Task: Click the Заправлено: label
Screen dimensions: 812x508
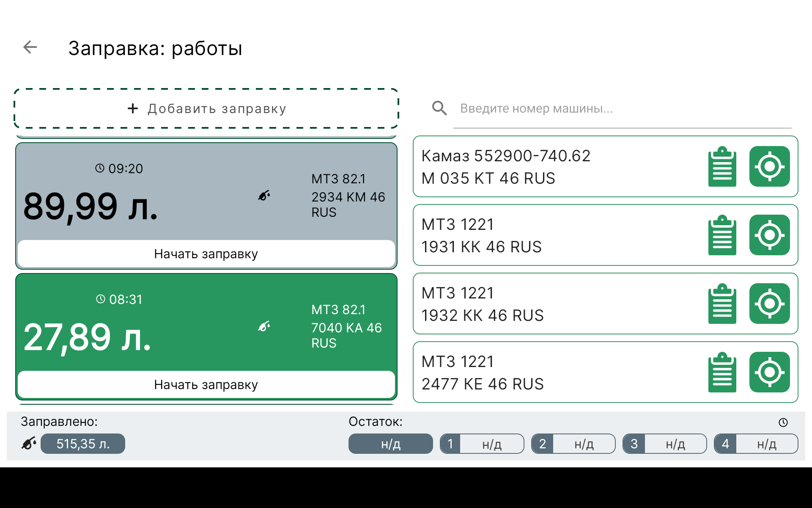Action: [x=59, y=421]
